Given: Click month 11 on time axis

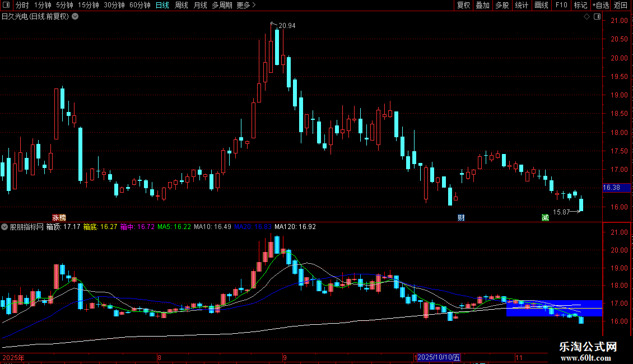Looking at the screenshot, I should pos(519,357).
